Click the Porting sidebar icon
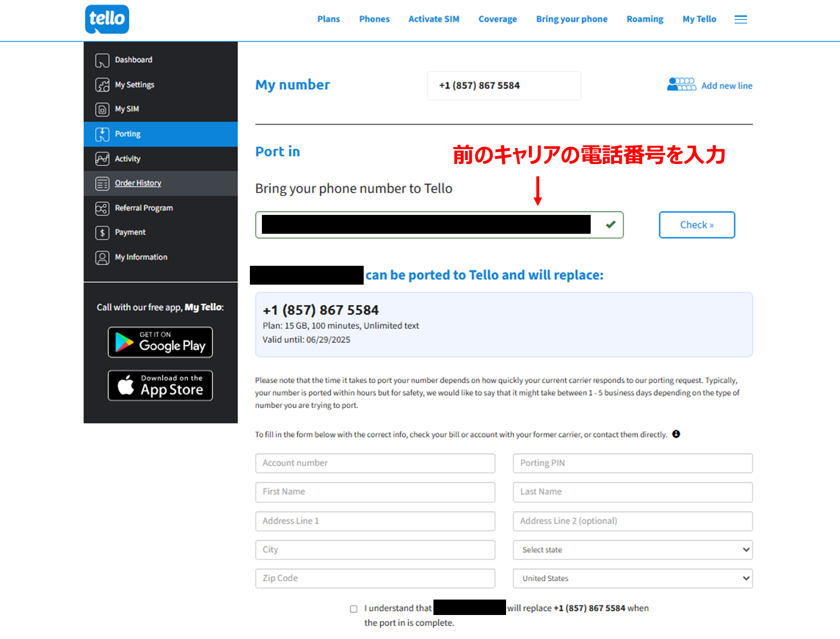Screen dimensions: 840x639 point(102,134)
